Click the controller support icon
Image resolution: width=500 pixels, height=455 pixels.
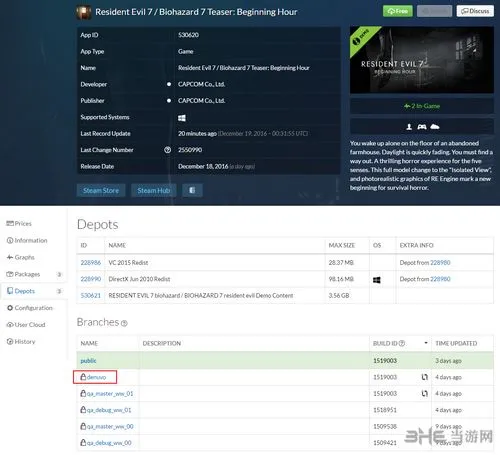click(422, 127)
